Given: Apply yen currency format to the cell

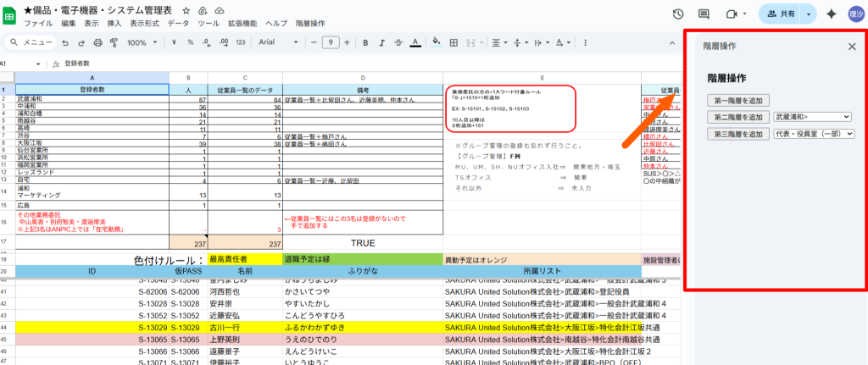Looking at the screenshot, I should [175, 41].
